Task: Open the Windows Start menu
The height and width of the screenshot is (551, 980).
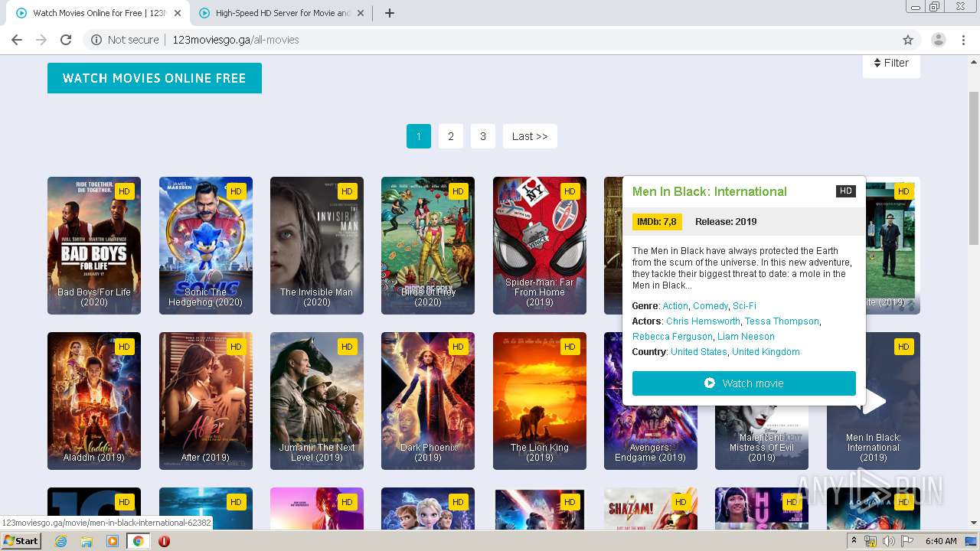Action: 21,541
